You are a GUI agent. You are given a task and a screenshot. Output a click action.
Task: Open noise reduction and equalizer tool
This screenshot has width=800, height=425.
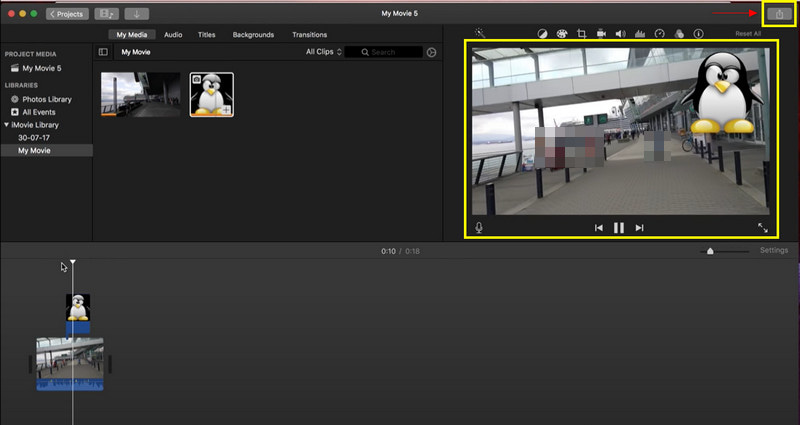(640, 34)
